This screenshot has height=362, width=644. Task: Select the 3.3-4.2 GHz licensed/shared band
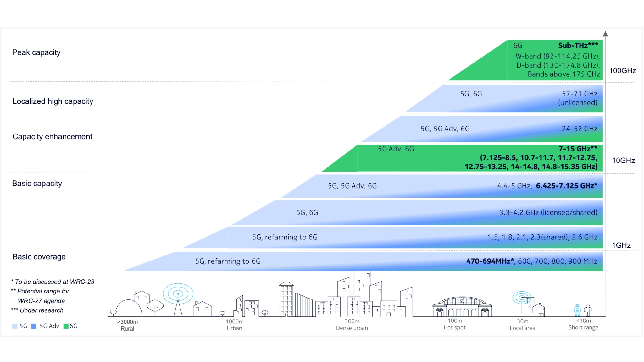coord(417,213)
